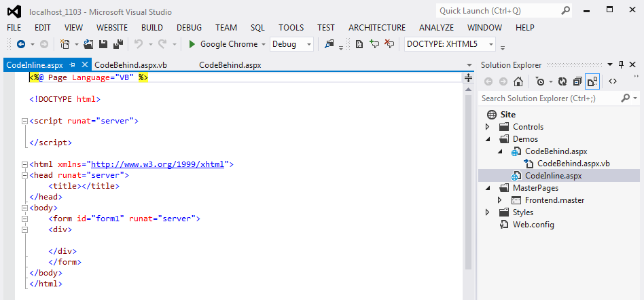644x300 pixels.
Task: Click the Collapse All icon in Solution Explorer
Action: pos(577,81)
